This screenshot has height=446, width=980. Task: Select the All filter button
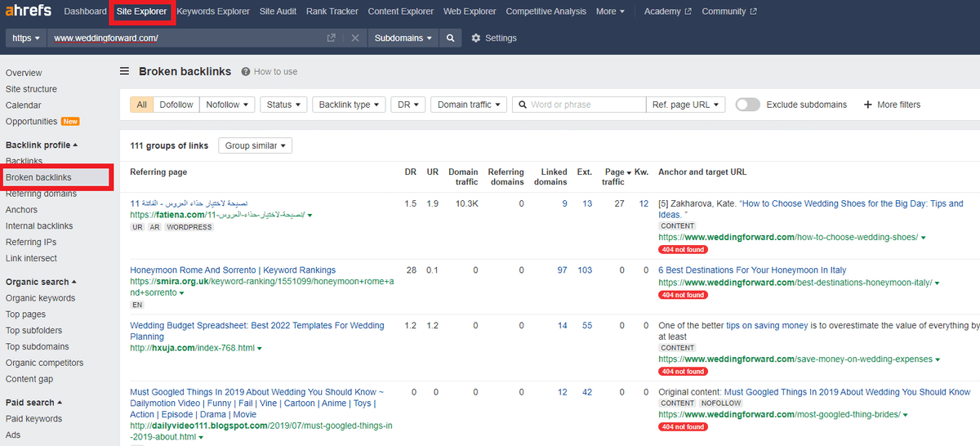[x=142, y=105]
